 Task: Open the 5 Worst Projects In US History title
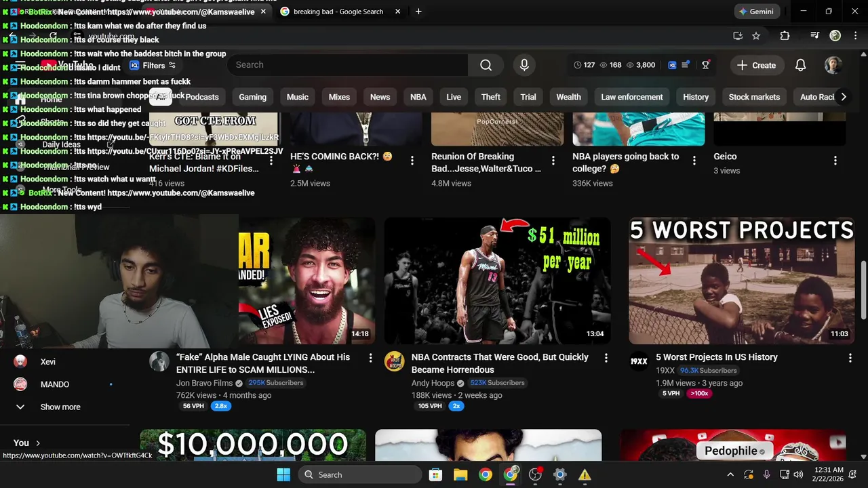(717, 357)
